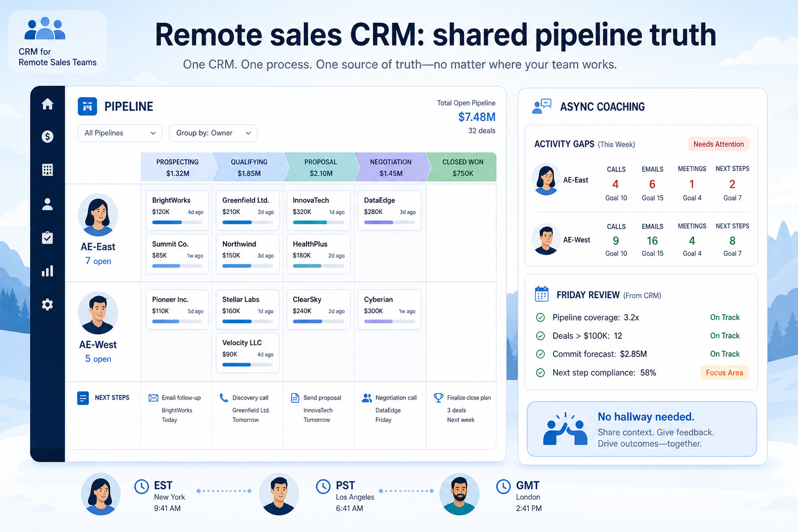The image size is (798, 532).
Task: Click the Finalize close plan trophy icon
Action: tap(438, 398)
